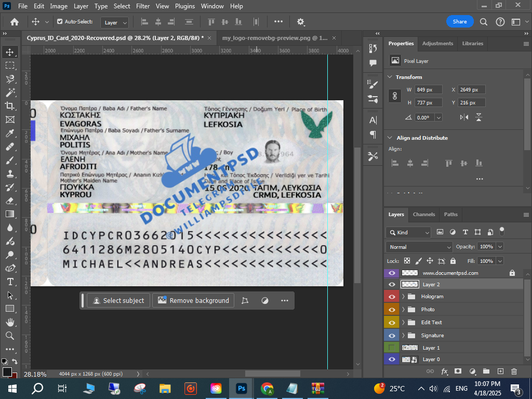Image resolution: width=532 pixels, height=399 pixels.
Task: Activate the Crop tool
Action: [10, 106]
